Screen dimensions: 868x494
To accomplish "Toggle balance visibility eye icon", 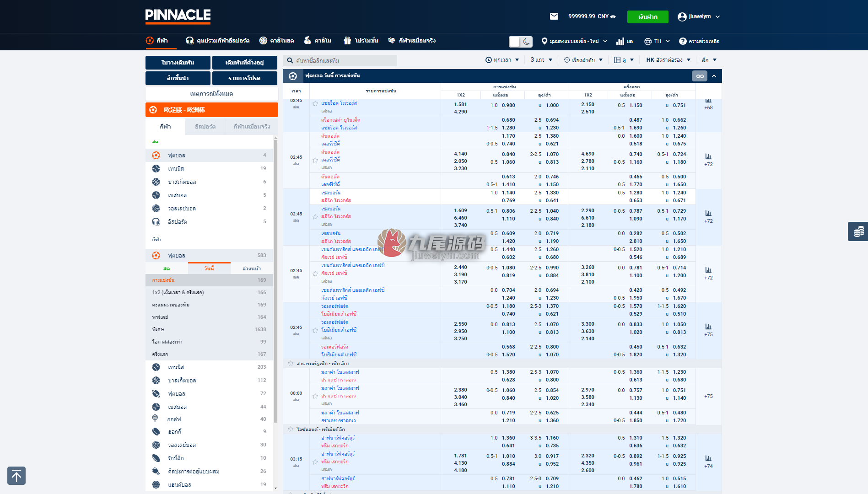I will click(613, 16).
